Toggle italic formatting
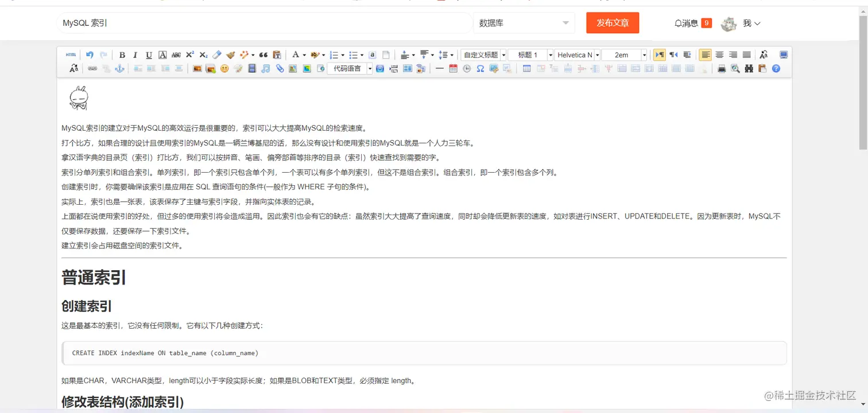 click(135, 54)
